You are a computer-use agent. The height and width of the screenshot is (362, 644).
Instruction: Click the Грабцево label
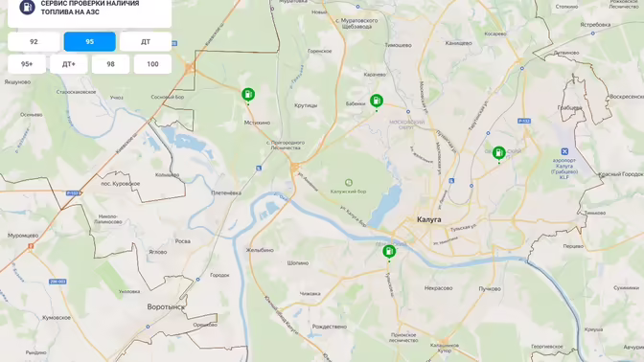(569, 108)
